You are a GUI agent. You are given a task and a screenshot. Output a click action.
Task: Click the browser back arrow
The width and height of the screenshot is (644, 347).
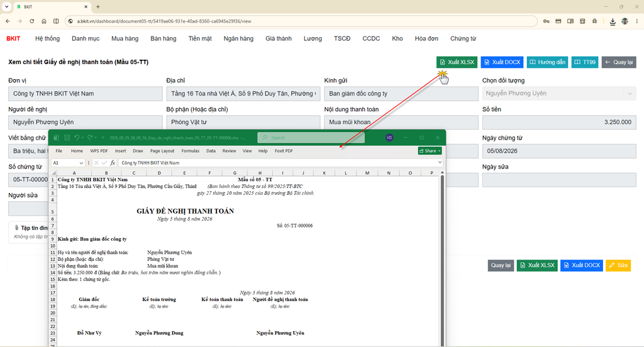pyautogui.click(x=8, y=21)
